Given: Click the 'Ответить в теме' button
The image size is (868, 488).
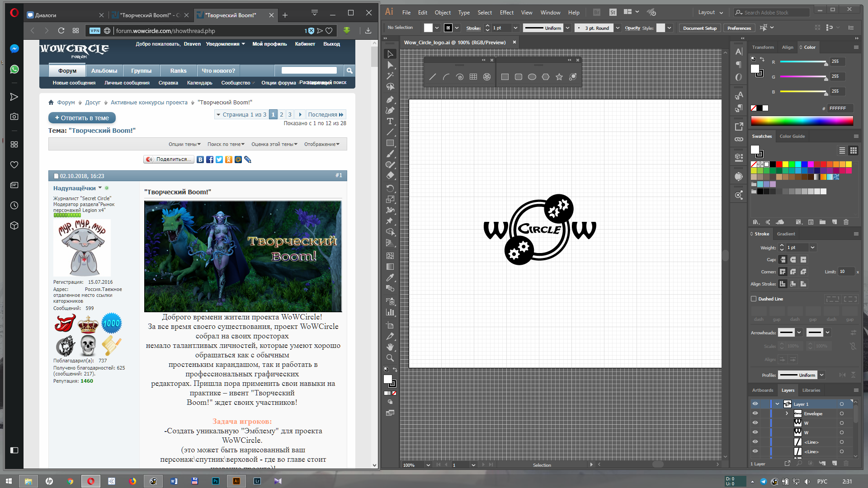Looking at the screenshot, I should [x=82, y=118].
